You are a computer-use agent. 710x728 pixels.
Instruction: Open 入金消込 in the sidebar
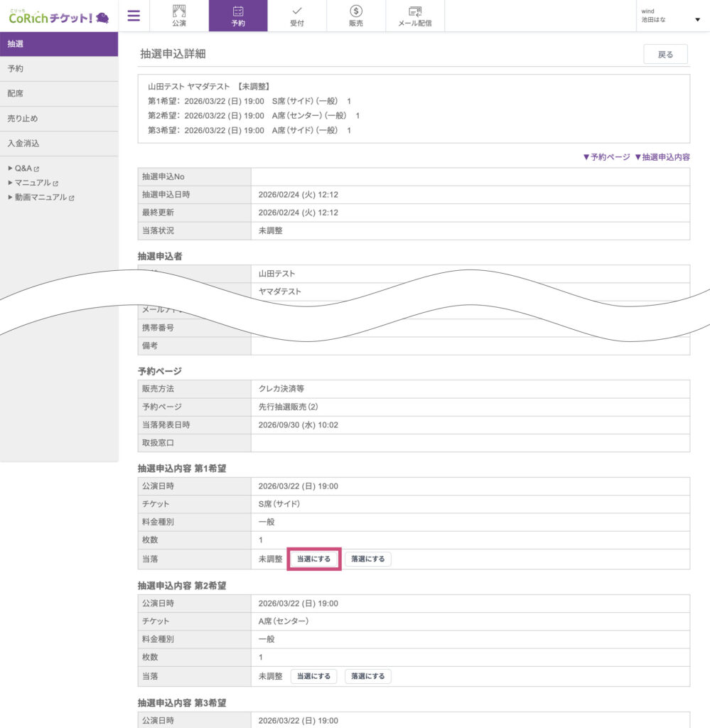[58, 144]
